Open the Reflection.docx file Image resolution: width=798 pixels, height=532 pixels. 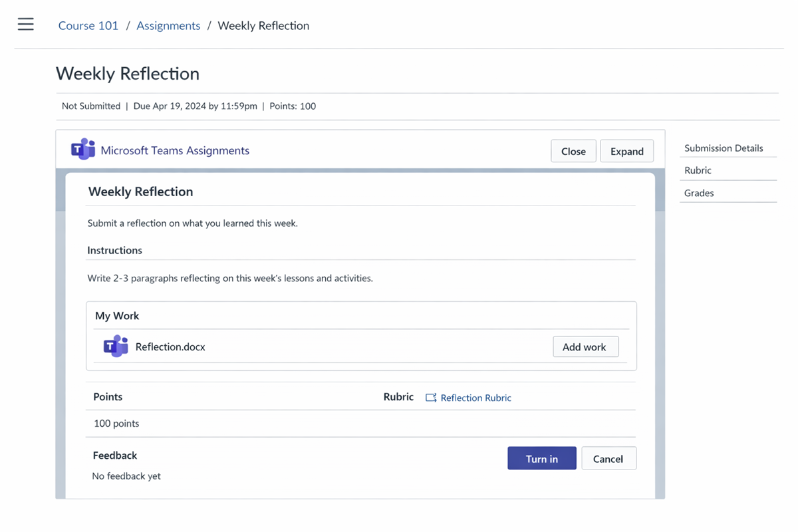[x=170, y=346]
